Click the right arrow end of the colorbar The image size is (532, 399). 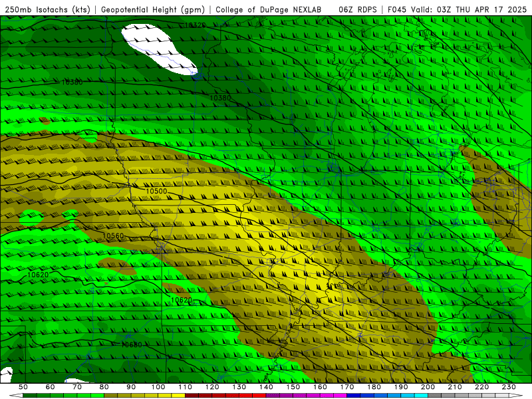click(516, 396)
